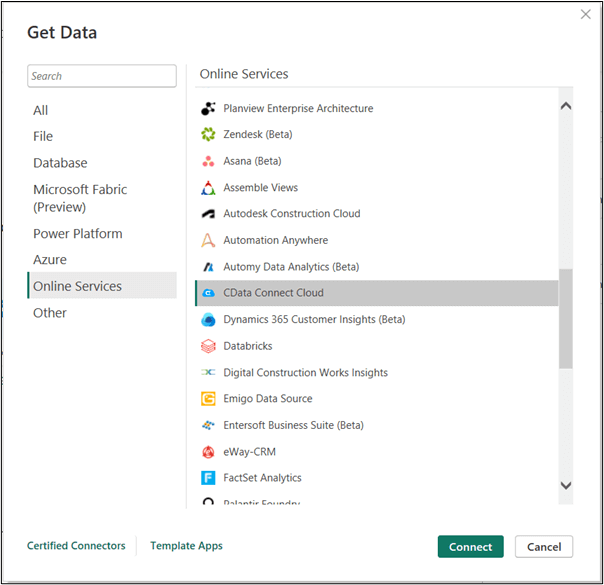
Task: Close the Get Data dialog
Action: (x=585, y=14)
